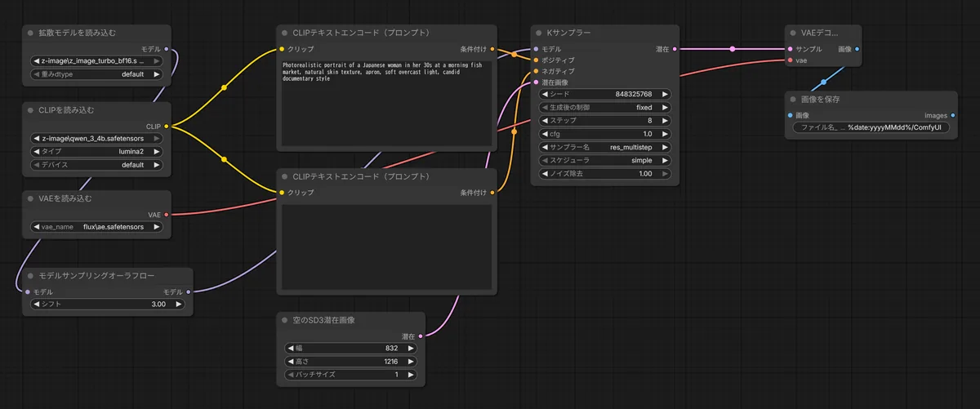Open the デバイス default combo

(96, 165)
